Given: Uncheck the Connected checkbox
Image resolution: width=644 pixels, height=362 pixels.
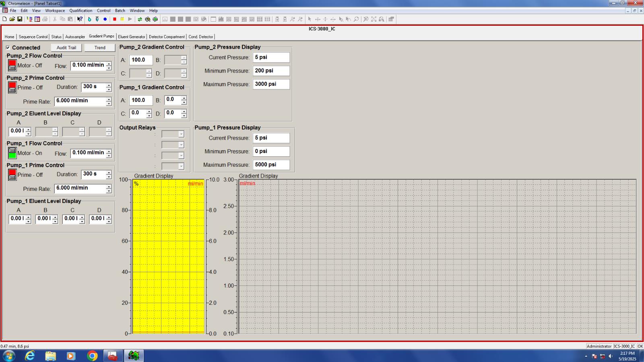Looking at the screenshot, I should click(x=8, y=48).
